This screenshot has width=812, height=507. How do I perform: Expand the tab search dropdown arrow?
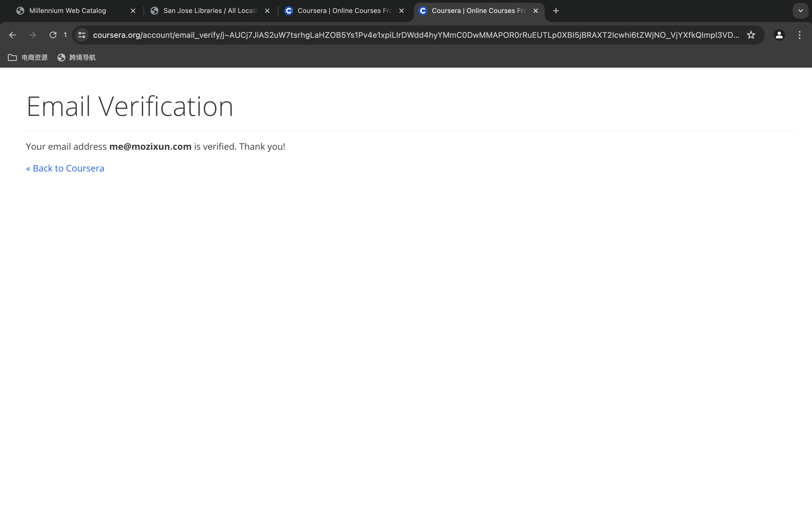pyautogui.click(x=801, y=11)
